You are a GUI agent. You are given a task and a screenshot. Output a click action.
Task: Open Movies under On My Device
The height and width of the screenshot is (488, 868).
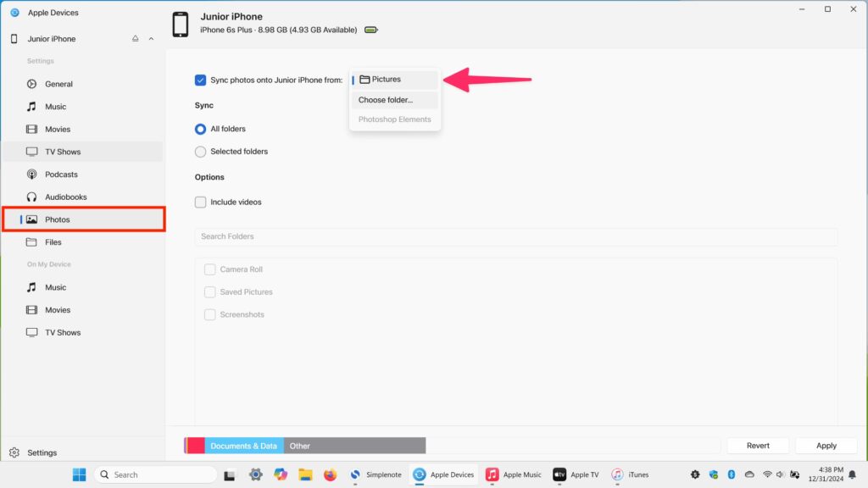pyautogui.click(x=58, y=310)
